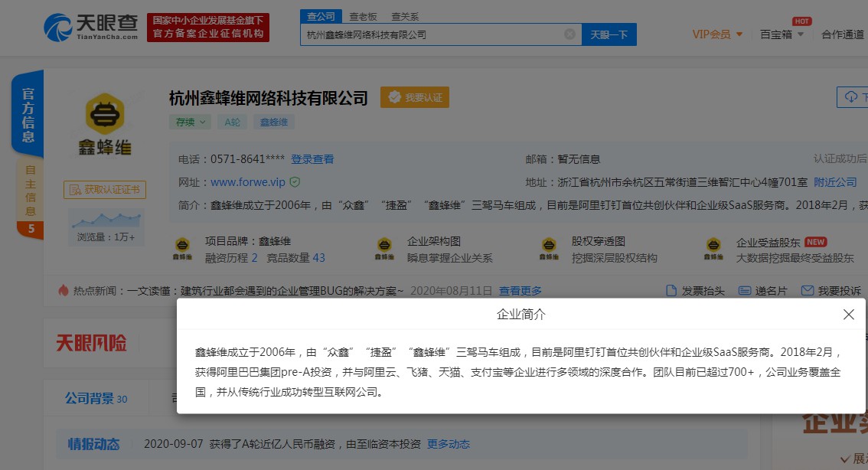The image size is (868, 470).
Task: Click the 附近公司 link
Action: 835,182
